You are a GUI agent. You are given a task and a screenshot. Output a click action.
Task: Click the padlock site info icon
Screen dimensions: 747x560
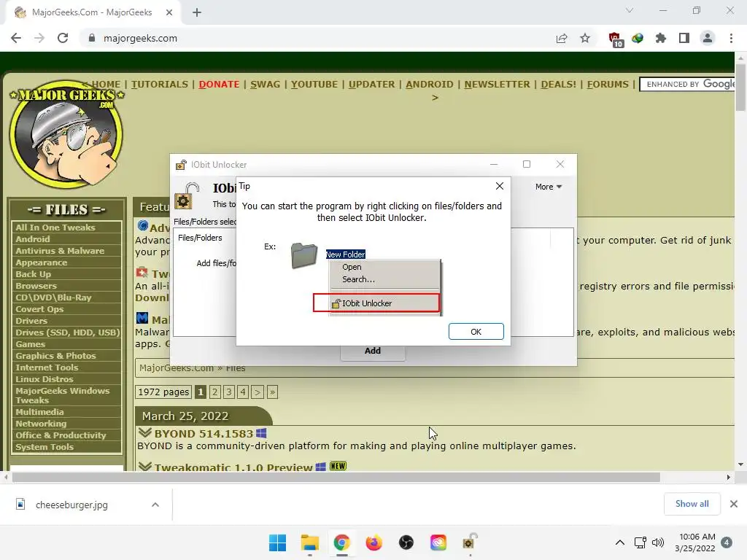point(92,38)
